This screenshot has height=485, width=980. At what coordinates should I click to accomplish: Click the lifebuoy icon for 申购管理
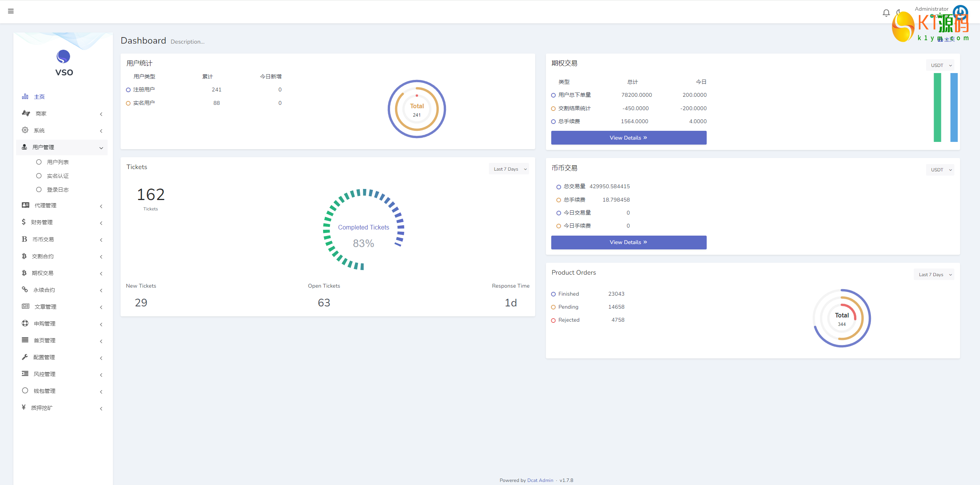[x=25, y=323]
